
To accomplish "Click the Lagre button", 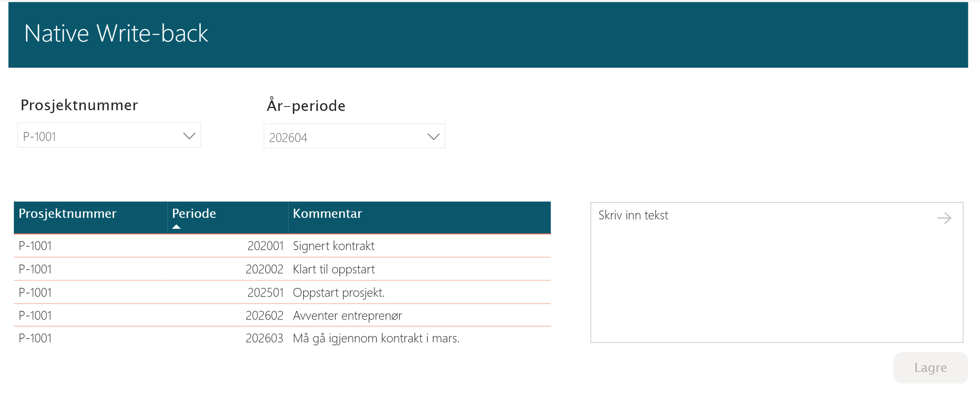I will click(x=930, y=367).
